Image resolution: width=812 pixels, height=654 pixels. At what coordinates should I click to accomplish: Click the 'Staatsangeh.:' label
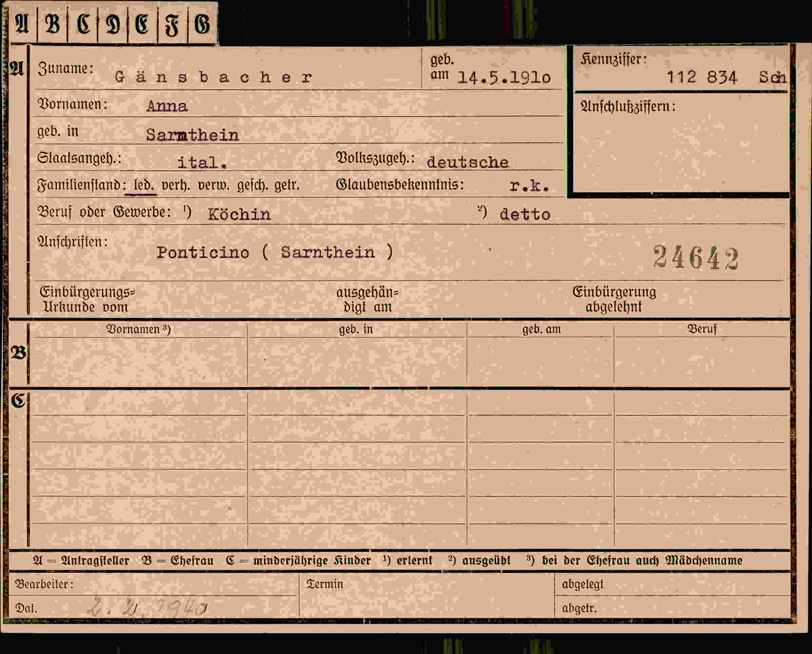coord(79,158)
